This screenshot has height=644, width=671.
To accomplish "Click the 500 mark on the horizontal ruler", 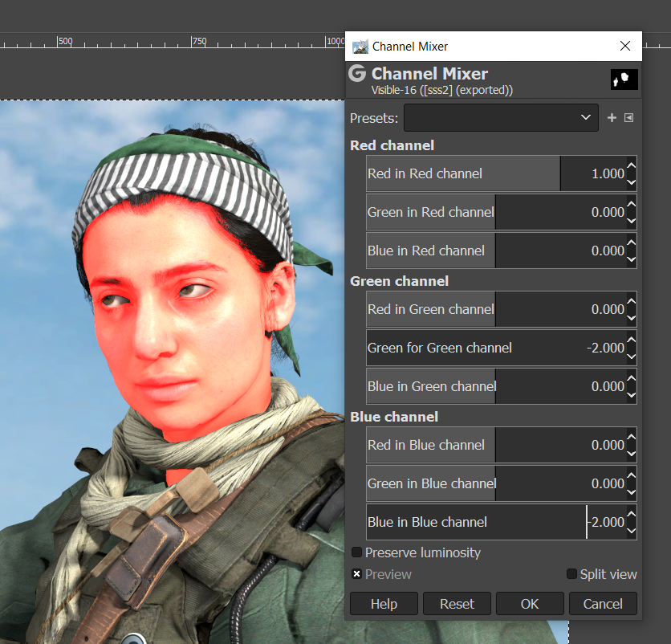I will [x=65, y=42].
